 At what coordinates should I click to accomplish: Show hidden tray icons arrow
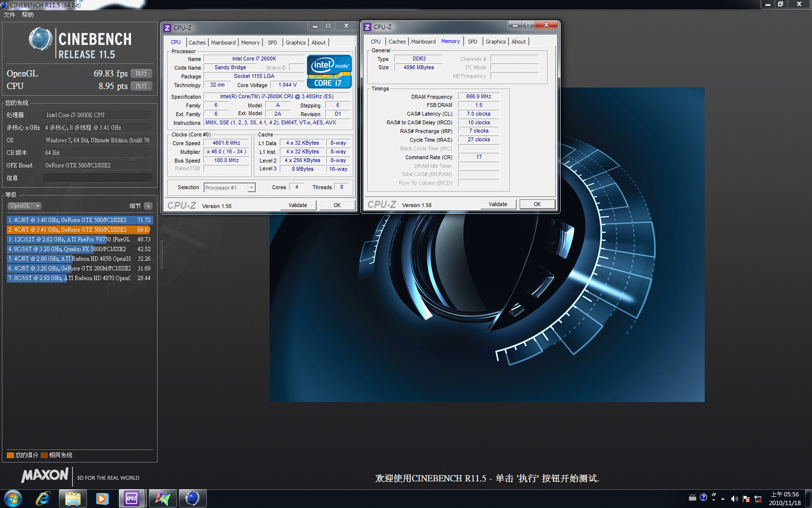(x=723, y=499)
